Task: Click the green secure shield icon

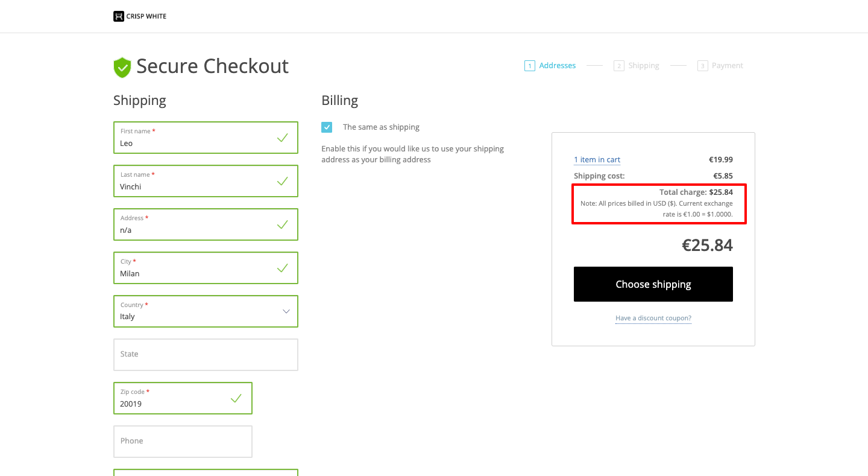Action: click(122, 67)
